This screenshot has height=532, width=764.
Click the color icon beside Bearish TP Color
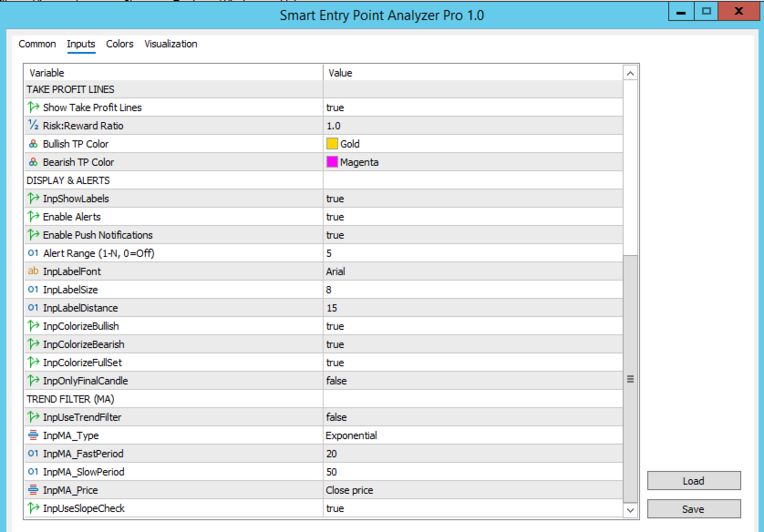33,161
